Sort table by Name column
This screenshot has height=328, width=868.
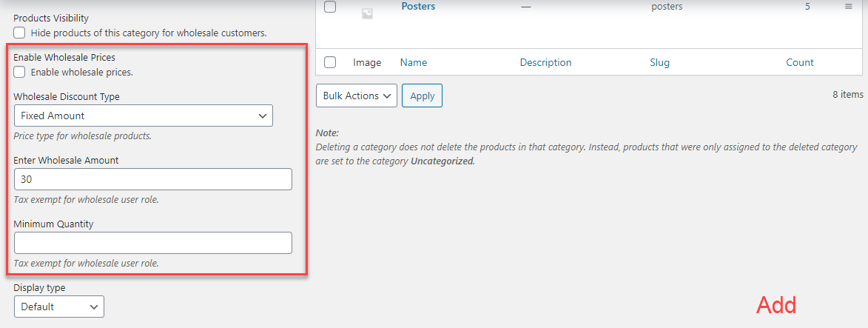[x=414, y=63]
